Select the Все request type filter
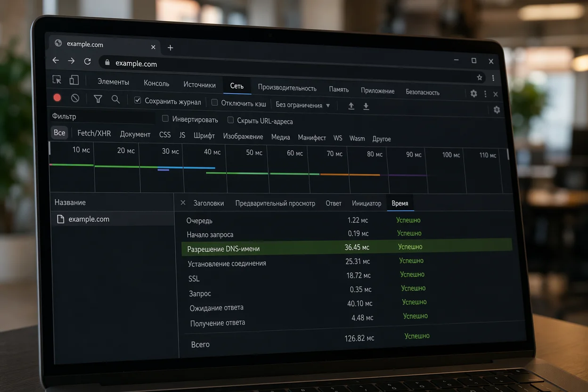The width and height of the screenshot is (588, 392). coord(59,133)
